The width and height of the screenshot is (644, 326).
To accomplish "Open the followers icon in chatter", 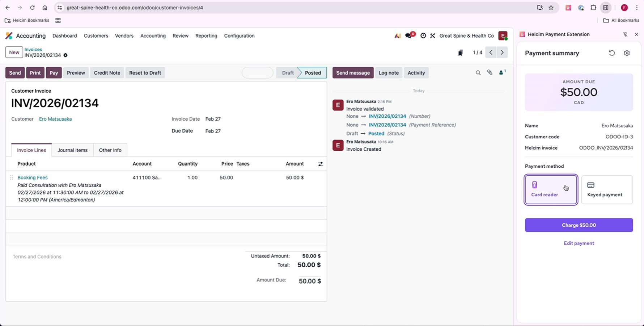I will [502, 72].
